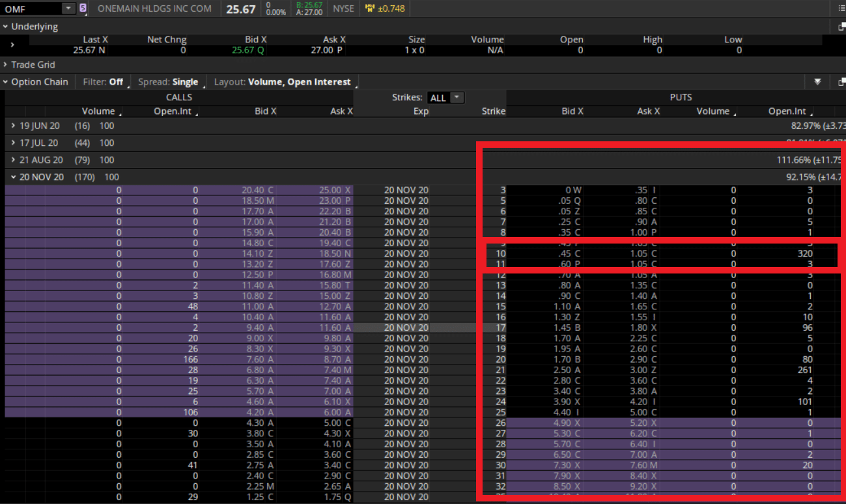846x504 pixels.
Task: Click the puts Volume column header
Action: point(713,111)
